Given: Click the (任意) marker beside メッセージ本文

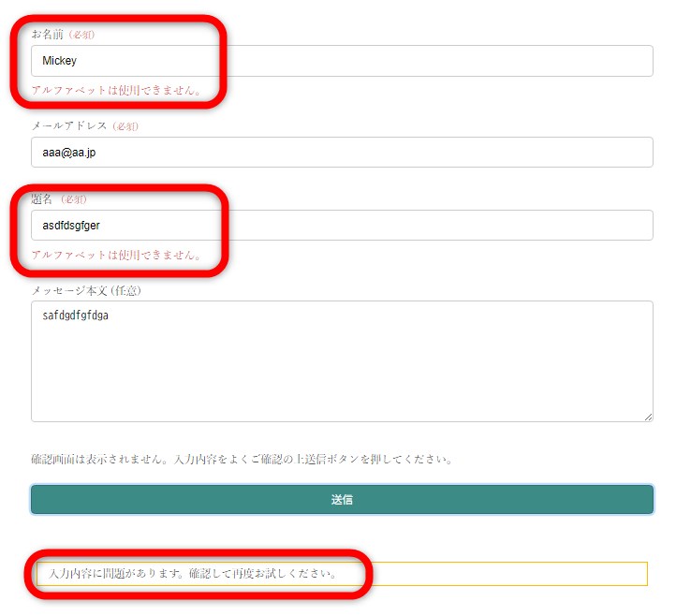Looking at the screenshot, I should click(125, 290).
